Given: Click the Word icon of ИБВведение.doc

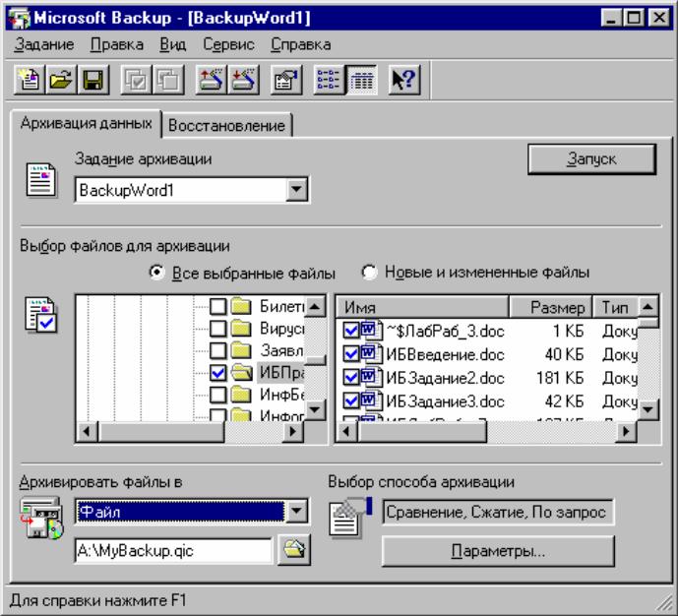Looking at the screenshot, I should pyautogui.click(x=371, y=354).
